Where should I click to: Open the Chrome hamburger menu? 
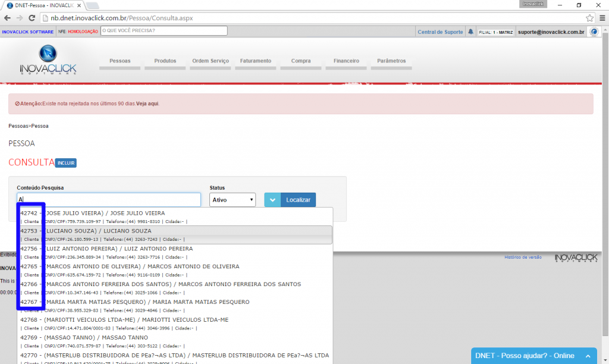(601, 18)
